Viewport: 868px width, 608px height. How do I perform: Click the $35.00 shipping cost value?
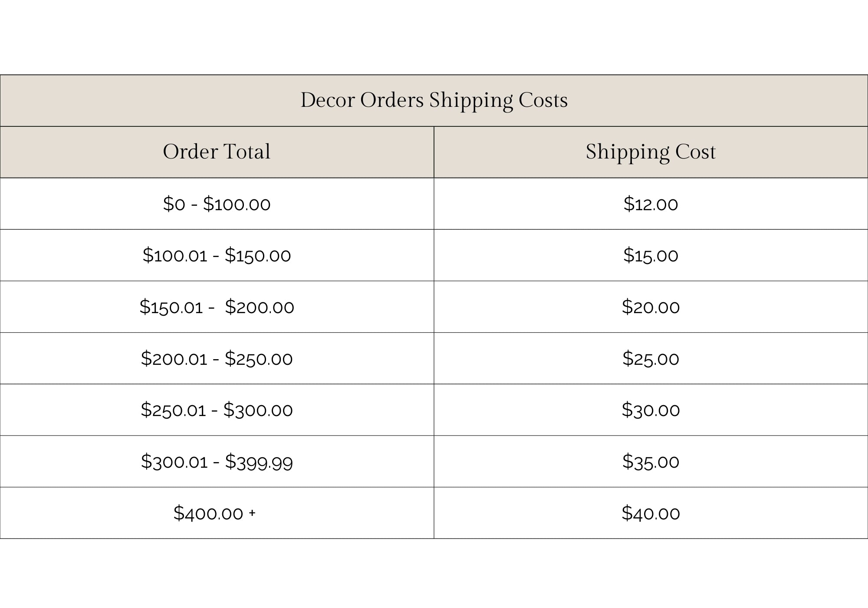[651, 462]
